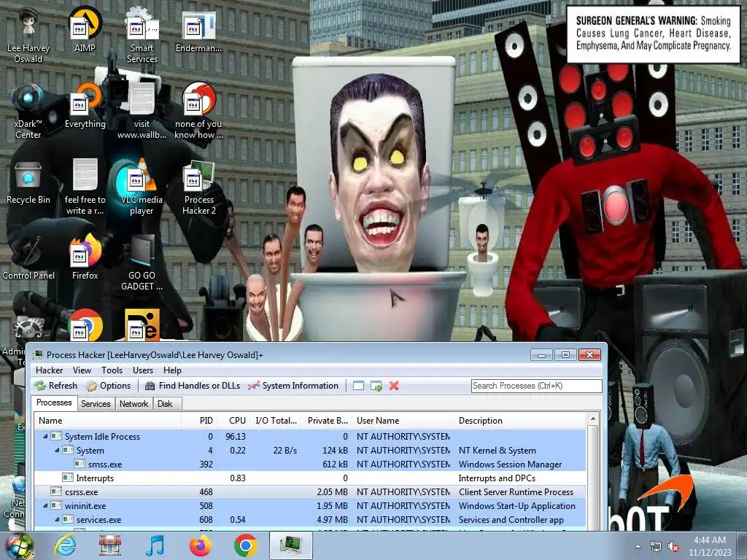Open the Tools menu
This screenshot has height=560, width=747.
pos(112,370)
